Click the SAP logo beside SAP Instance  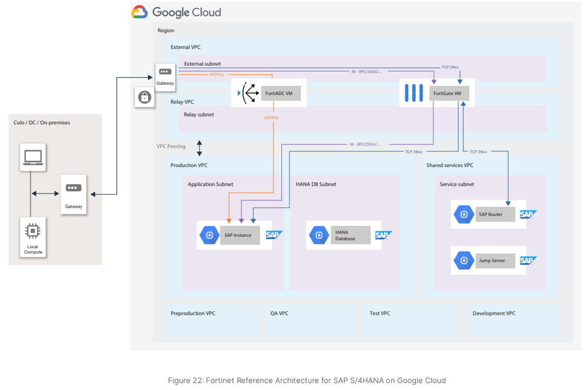coord(274,235)
